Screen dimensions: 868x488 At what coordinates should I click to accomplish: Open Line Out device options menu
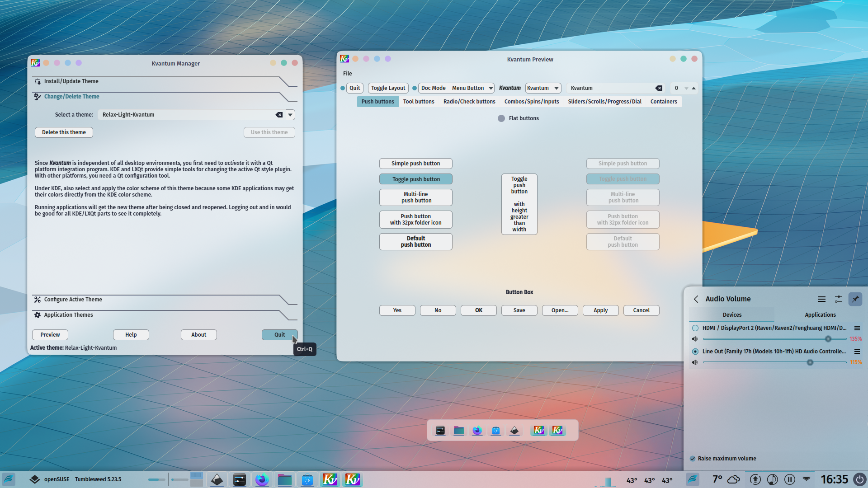(x=857, y=352)
